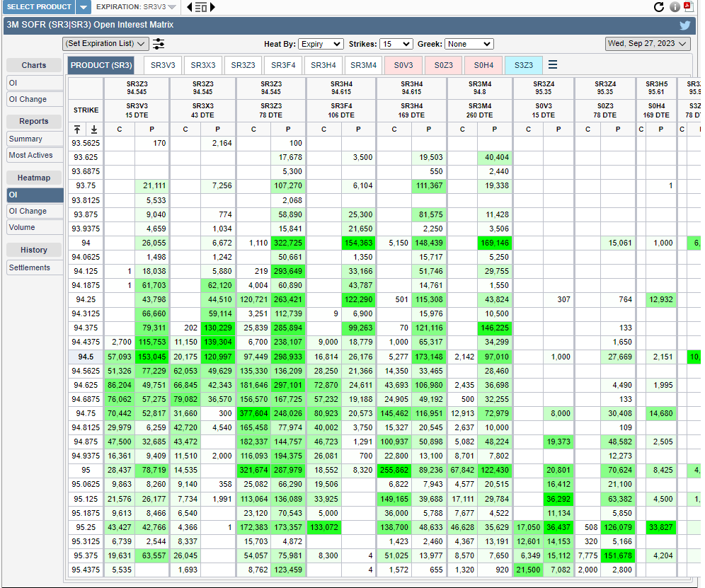Image resolution: width=705 pixels, height=588 pixels.
Task: Open the hamburger menu after S3Z3 tab
Action: click(x=553, y=65)
